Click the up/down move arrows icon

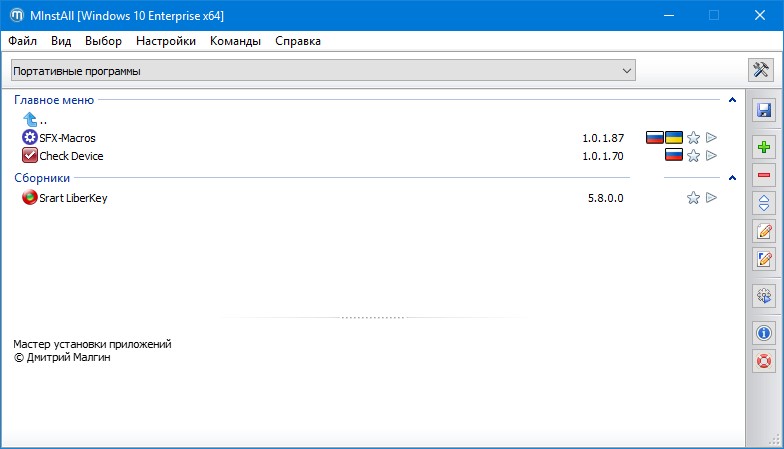[764, 203]
